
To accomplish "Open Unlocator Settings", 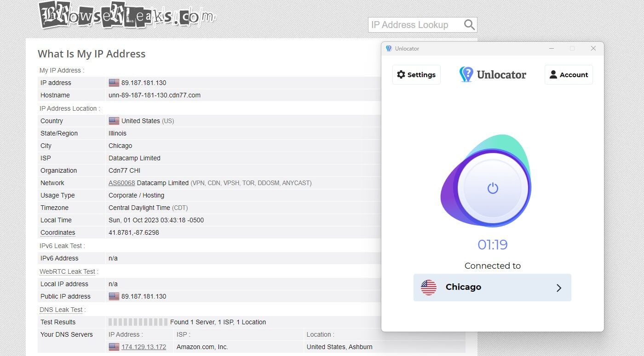I will (416, 74).
